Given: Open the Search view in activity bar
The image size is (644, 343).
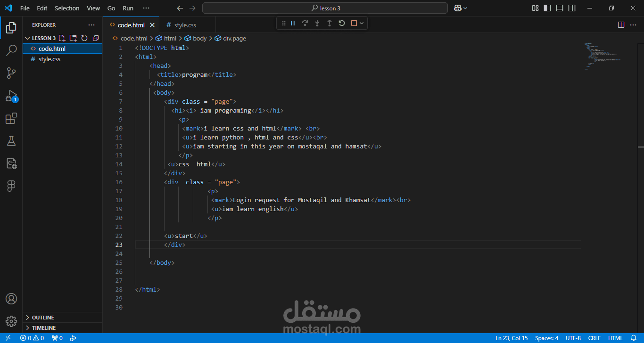Looking at the screenshot, I should pyautogui.click(x=11, y=50).
